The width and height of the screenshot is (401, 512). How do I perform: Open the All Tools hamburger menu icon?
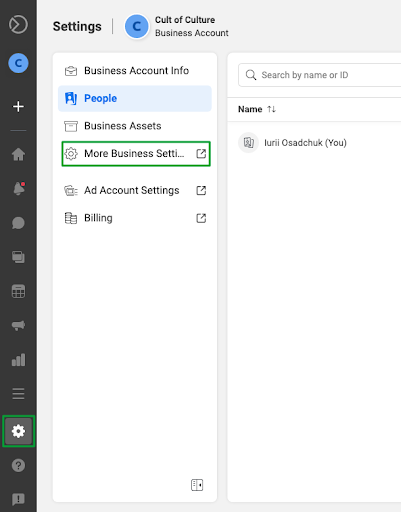[x=18, y=394]
